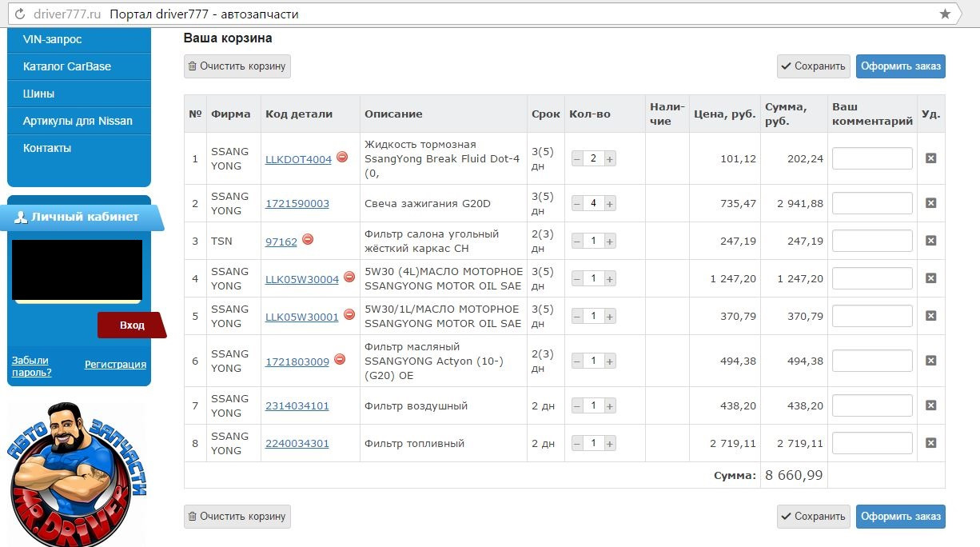The height and width of the screenshot is (547, 980).
Task: Bookmark page with the star icon
Action: click(945, 14)
